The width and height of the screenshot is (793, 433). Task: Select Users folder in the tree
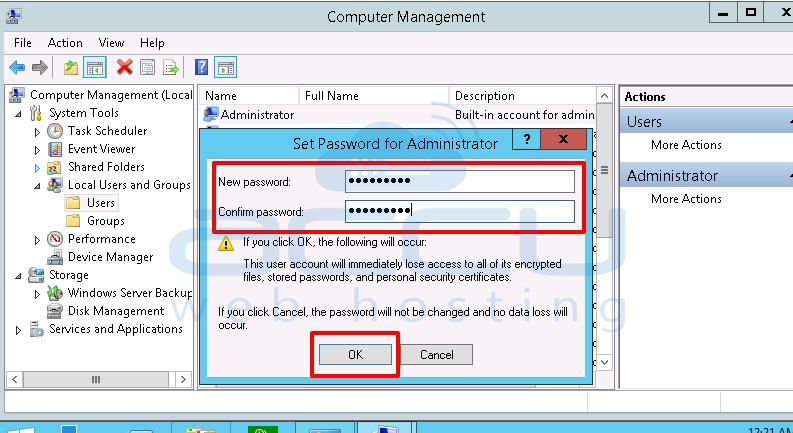click(x=101, y=203)
